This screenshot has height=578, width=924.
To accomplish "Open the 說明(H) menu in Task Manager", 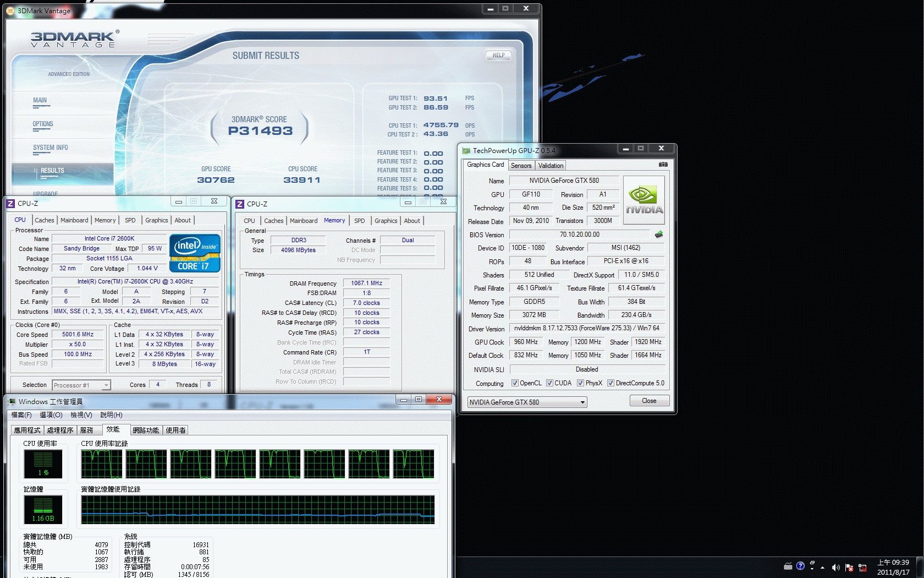I will [112, 415].
